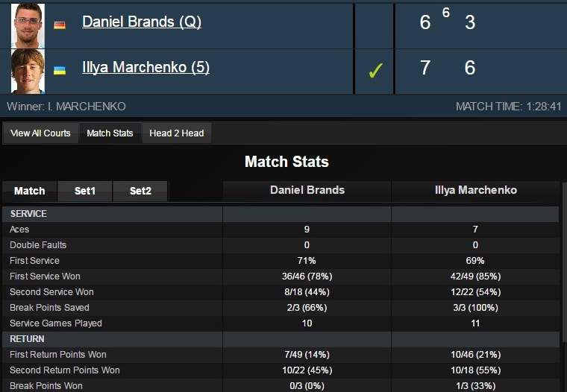Click the Aces stat row label
Screen dimensions: 567x392
click(x=20, y=230)
